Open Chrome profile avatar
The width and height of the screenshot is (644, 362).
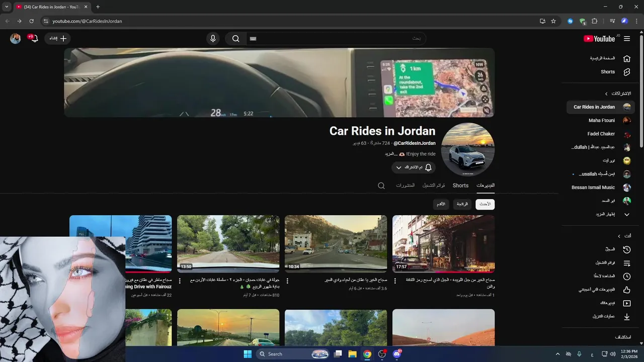point(624,21)
